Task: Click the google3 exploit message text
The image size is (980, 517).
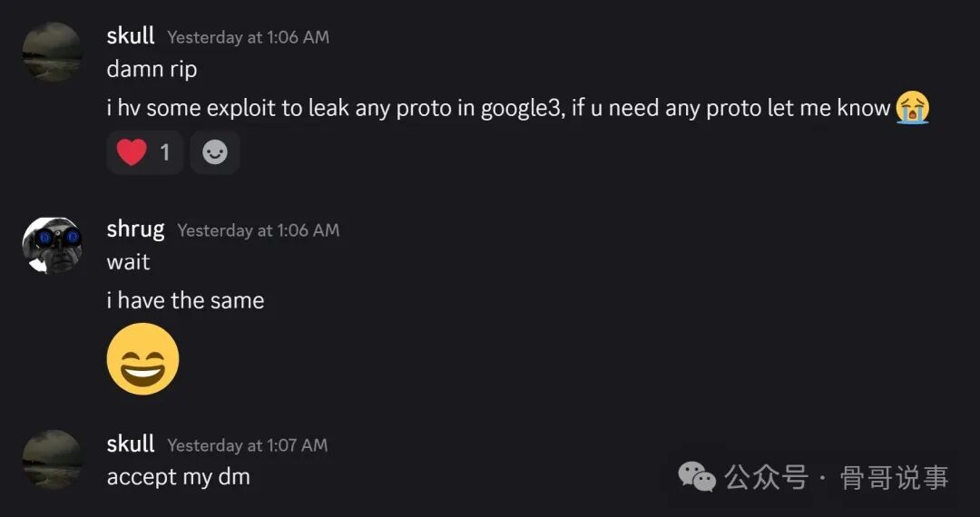Action: coord(498,108)
